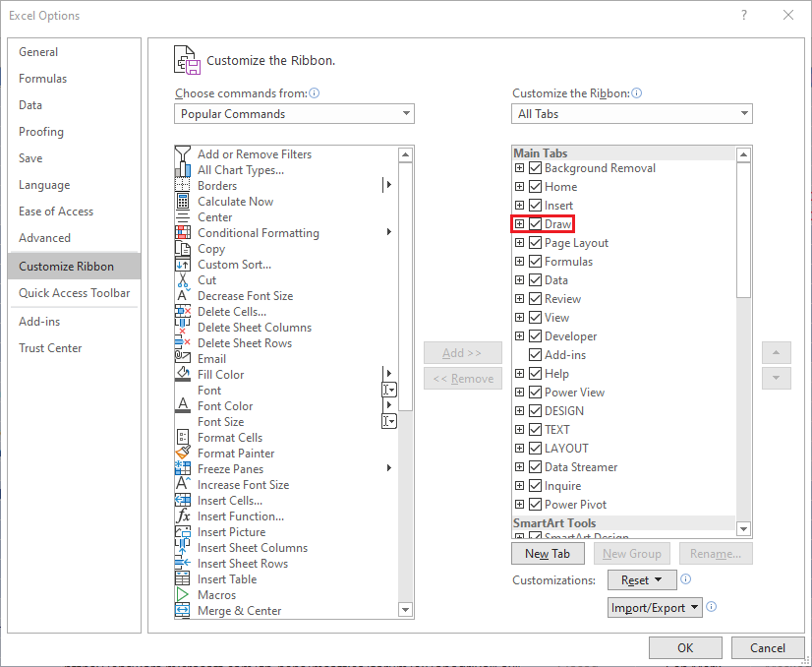The image size is (812, 667).
Task: Toggle the Draw tab checkbox
Action: coord(536,224)
